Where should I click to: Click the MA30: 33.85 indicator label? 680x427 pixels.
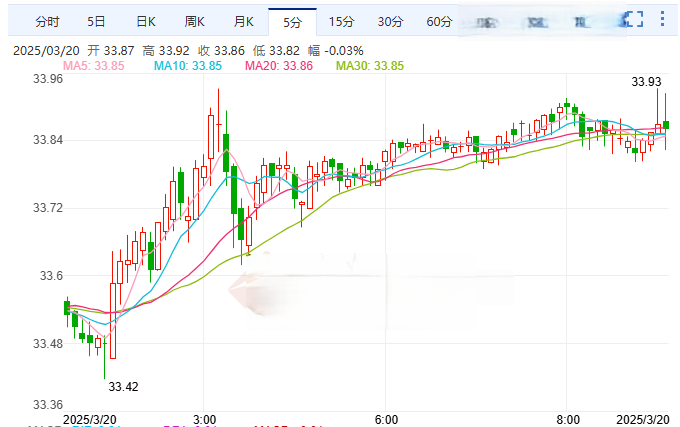370,66
